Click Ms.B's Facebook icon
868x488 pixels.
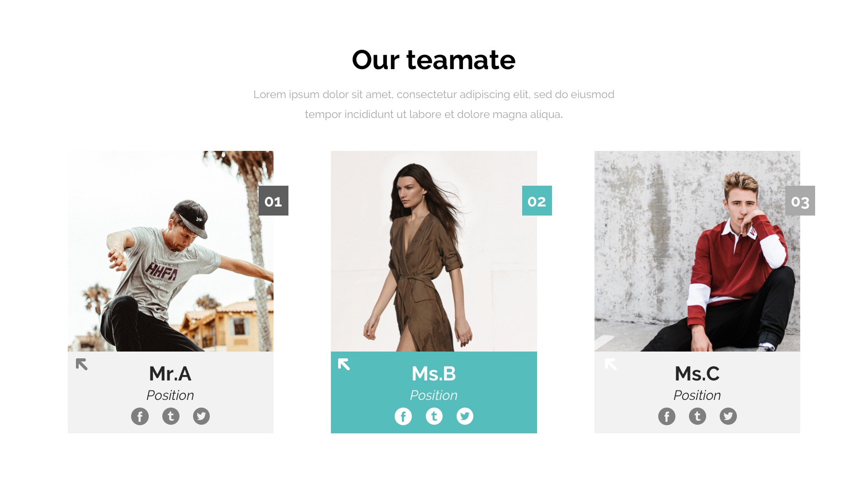point(403,416)
